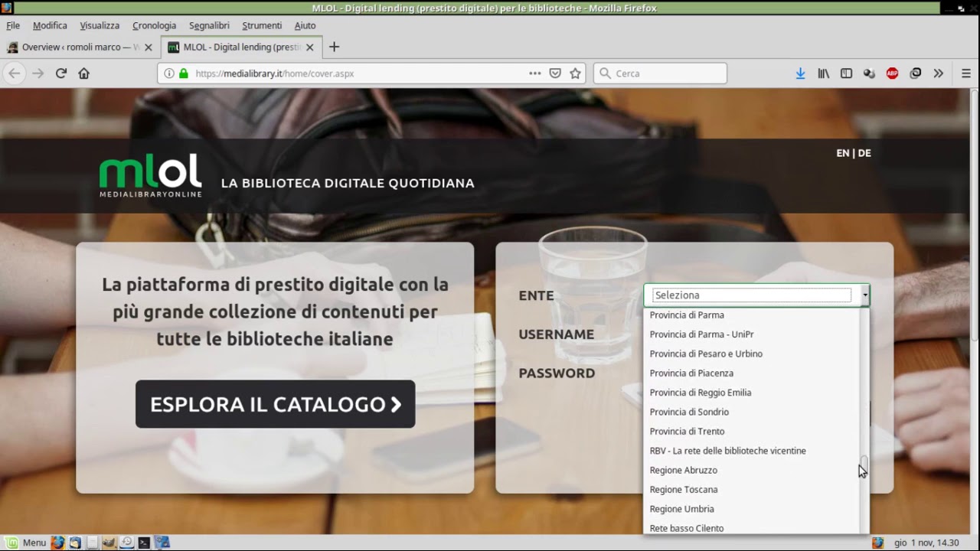Open the Firefox hamburger menu
The image size is (980, 551).
[965, 73]
